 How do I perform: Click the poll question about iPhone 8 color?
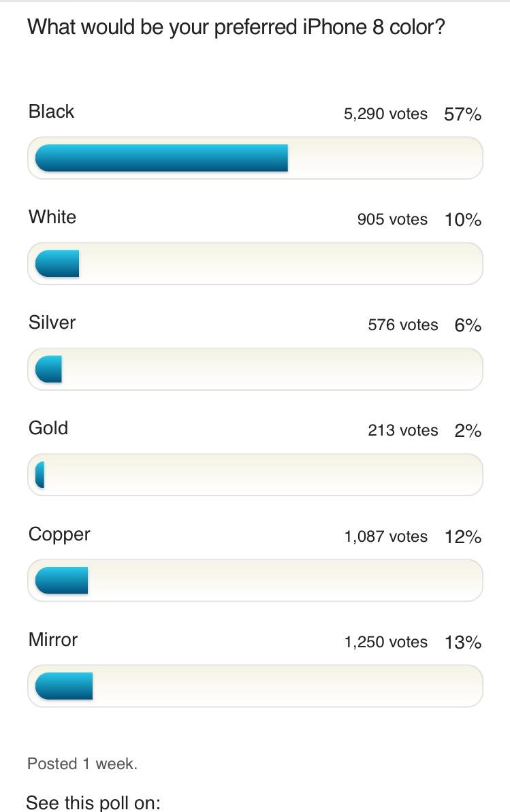pyautogui.click(x=236, y=27)
